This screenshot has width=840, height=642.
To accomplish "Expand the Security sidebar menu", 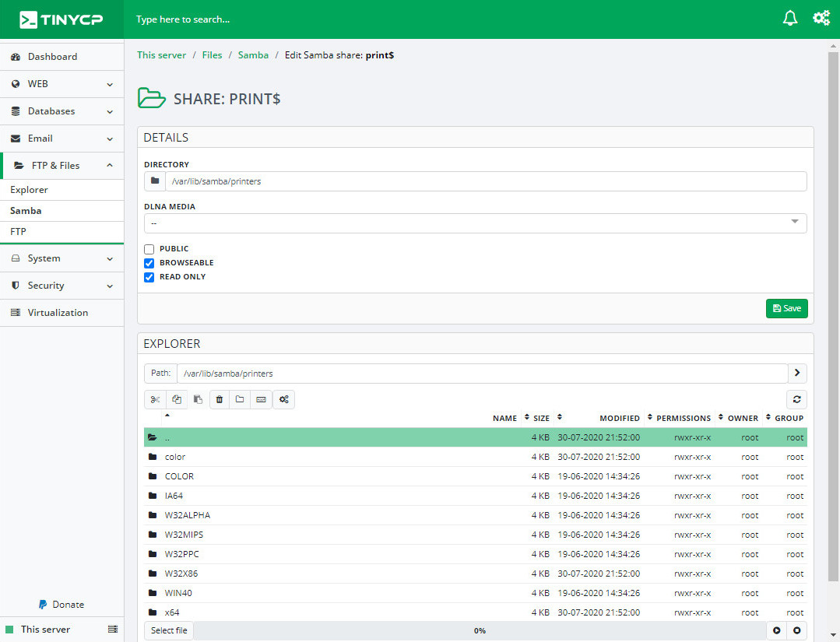I will 62,286.
